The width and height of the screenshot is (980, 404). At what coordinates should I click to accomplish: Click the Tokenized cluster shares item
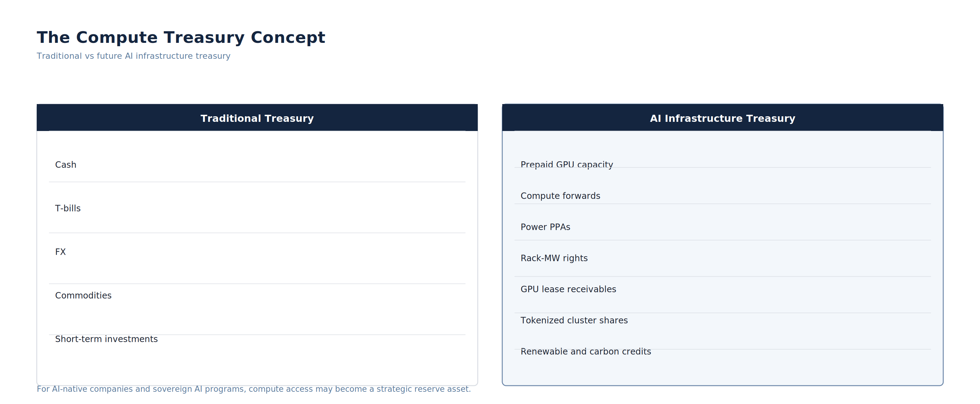pyautogui.click(x=575, y=320)
